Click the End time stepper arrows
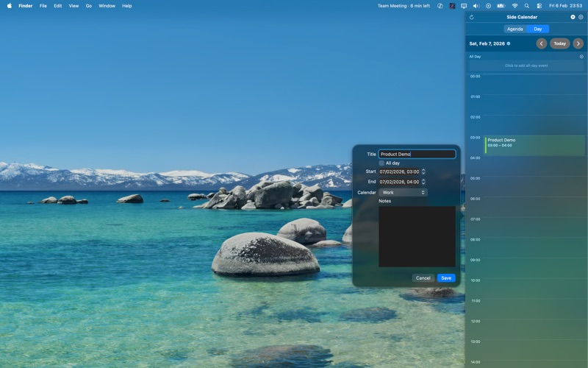Screen dimensions: 588x368 point(423,182)
